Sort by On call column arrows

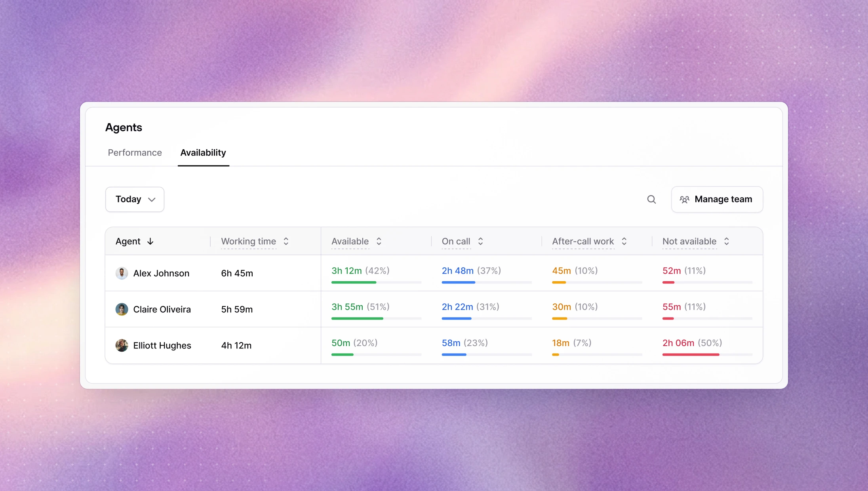click(x=480, y=242)
